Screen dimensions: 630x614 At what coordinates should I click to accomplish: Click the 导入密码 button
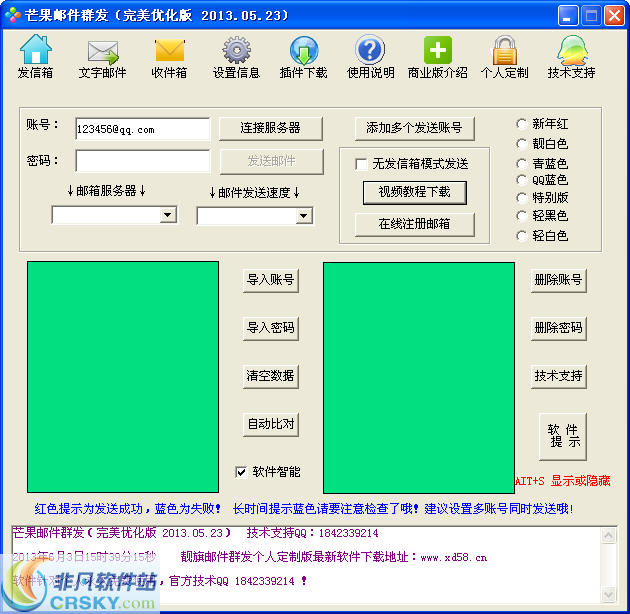coord(271,328)
